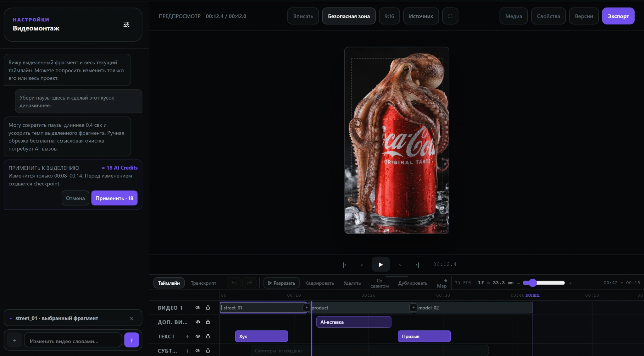Toggle the Безопасная зона overlay
Screen dimensions: 644x356
pyautogui.click(x=349, y=16)
